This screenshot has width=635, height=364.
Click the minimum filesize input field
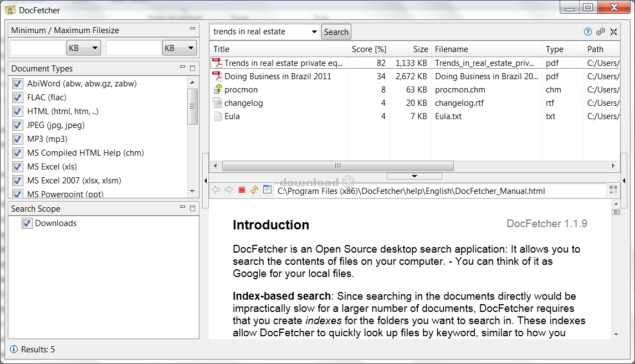(x=38, y=48)
